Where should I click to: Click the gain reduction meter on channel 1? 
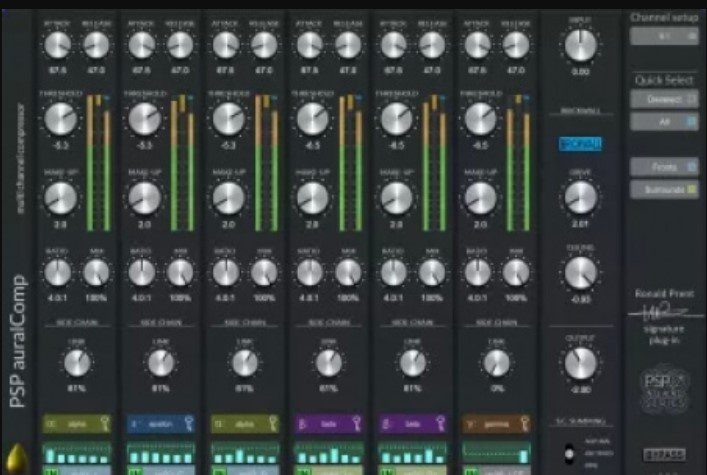point(98,163)
